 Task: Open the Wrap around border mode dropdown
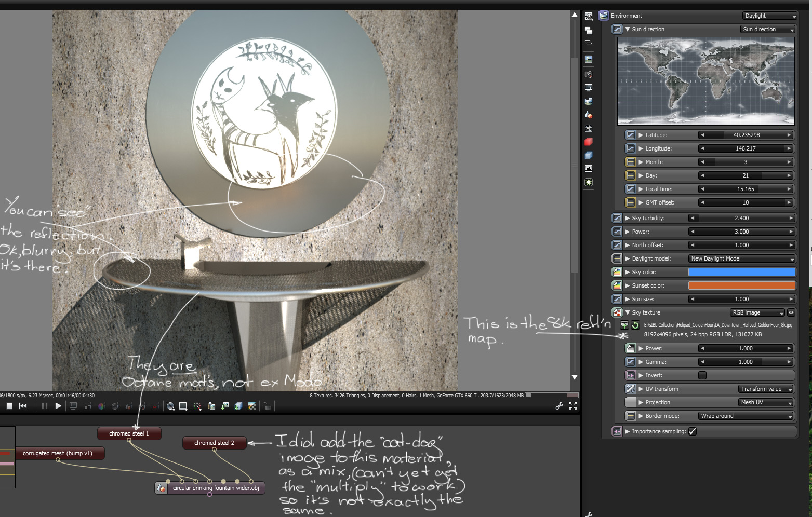[746, 416]
